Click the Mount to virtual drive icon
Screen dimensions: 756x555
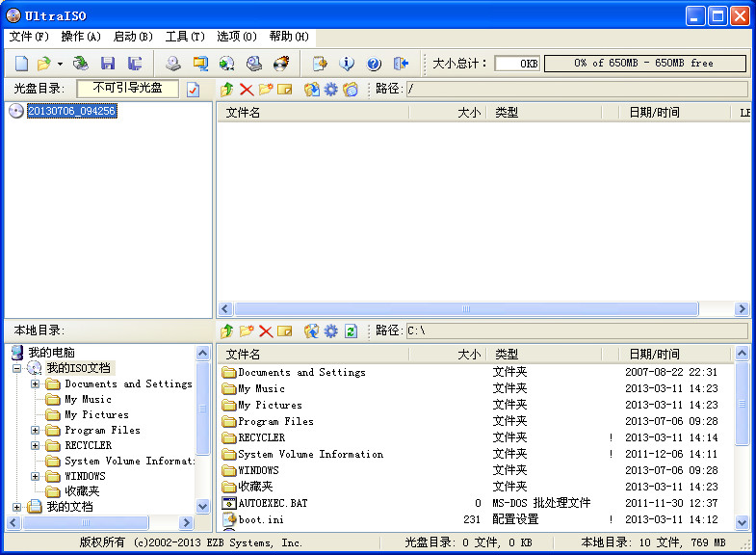pyautogui.click(x=254, y=64)
